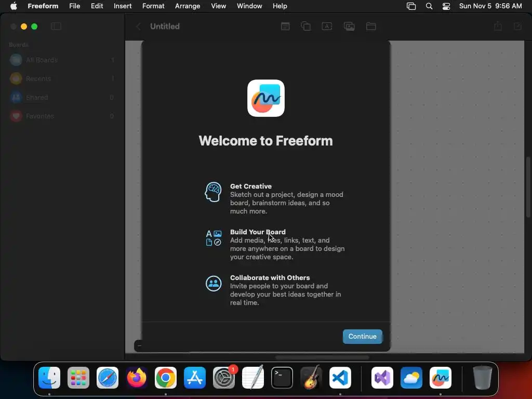Click the date and time in menu bar
This screenshot has width=532, height=399.
pyautogui.click(x=490, y=6)
